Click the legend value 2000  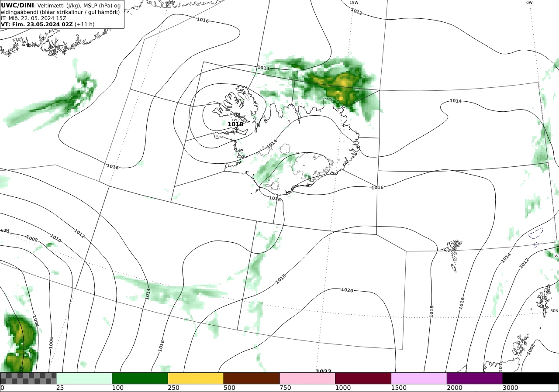pos(454,388)
